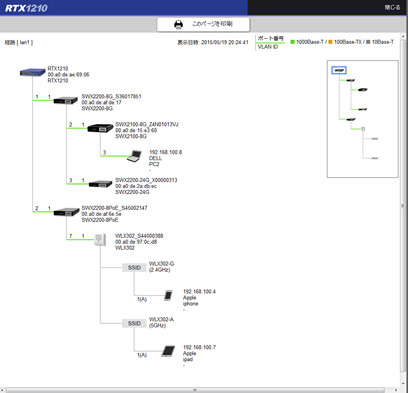
Task: Select the WLX302-A 5GHz SSID box
Action: tap(134, 323)
